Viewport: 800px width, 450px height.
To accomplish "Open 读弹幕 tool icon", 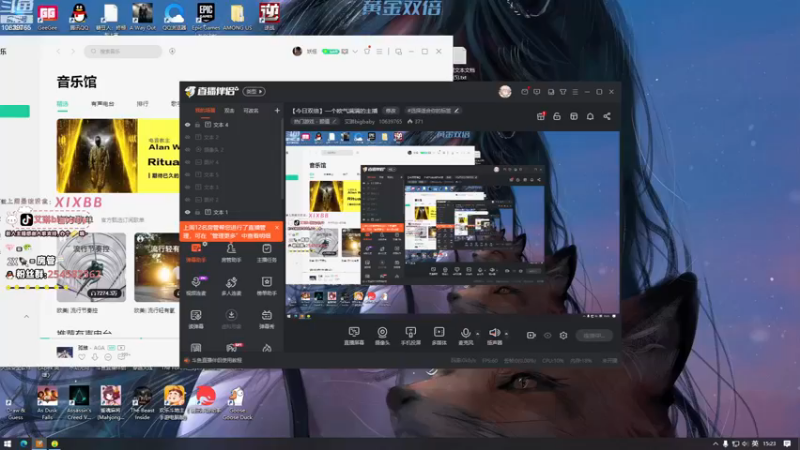I will (196, 319).
